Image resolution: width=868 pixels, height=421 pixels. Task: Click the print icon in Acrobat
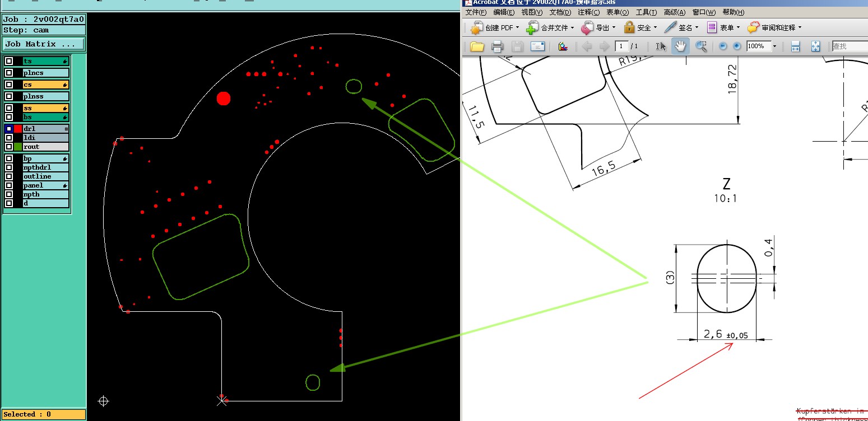click(x=496, y=46)
